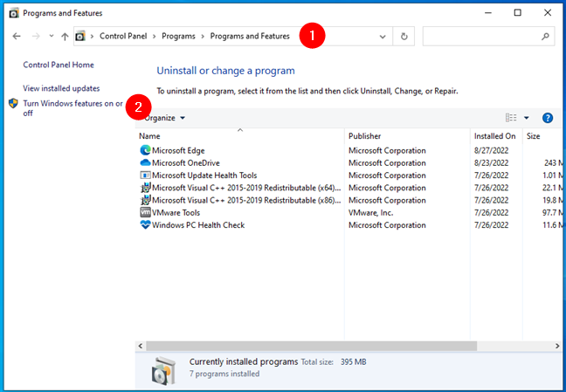The height and width of the screenshot is (392, 566).
Task: Select Programs in the address breadcrumb
Action: pyautogui.click(x=178, y=36)
